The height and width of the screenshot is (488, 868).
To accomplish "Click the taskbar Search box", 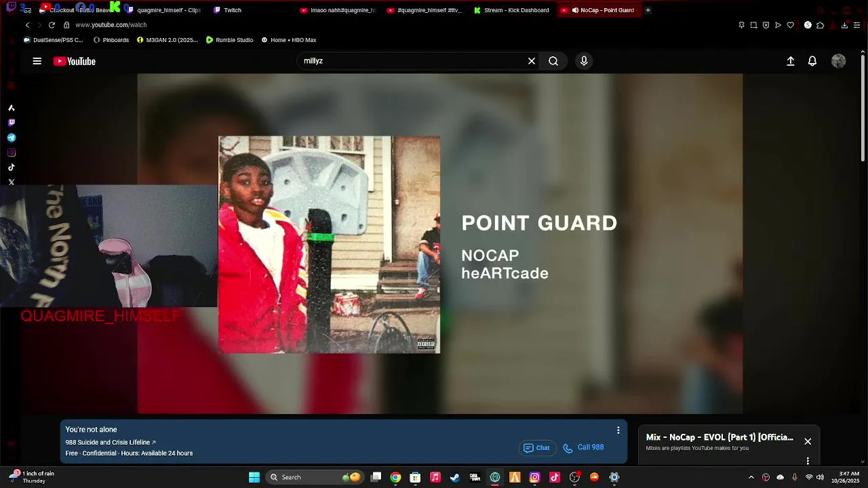I will click(315, 477).
